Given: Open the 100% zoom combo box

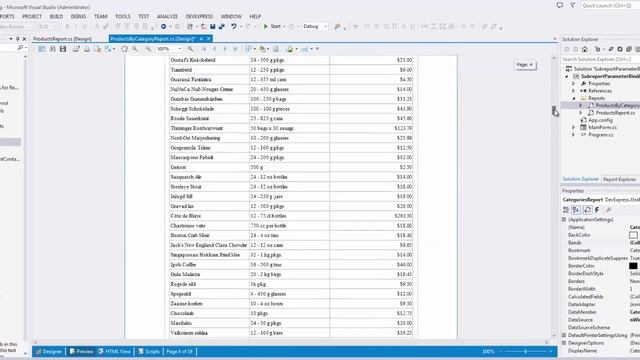Looking at the screenshot, I should click(169, 49).
